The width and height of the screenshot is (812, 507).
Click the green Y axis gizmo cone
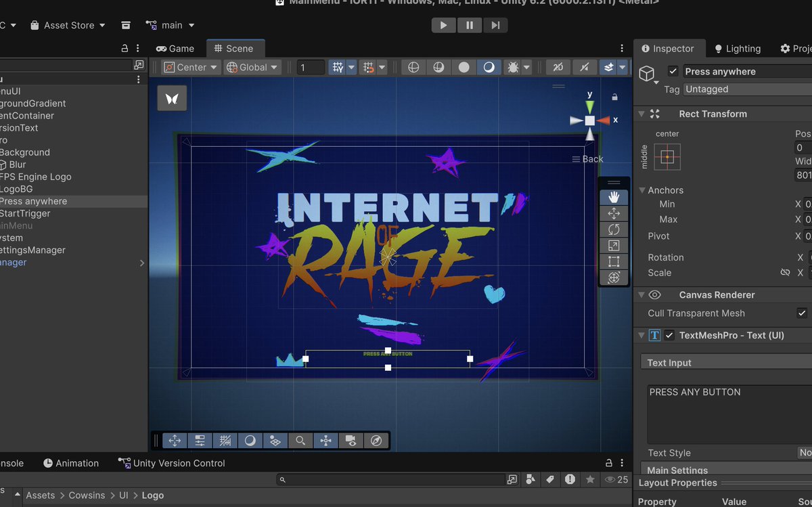590,107
